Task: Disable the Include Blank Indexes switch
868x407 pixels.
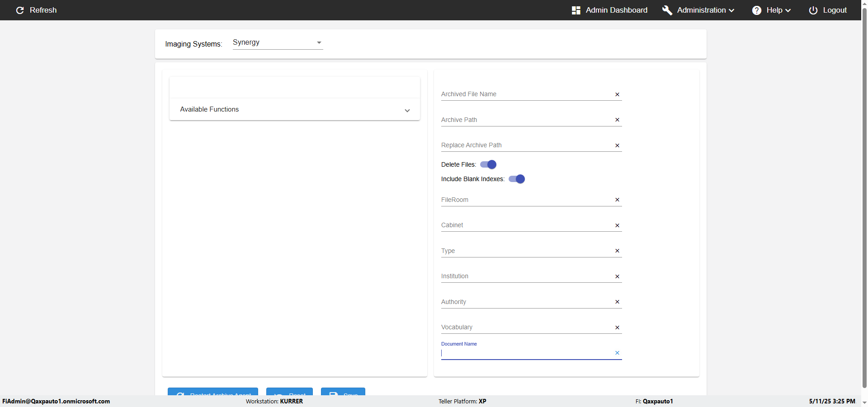Action: coord(517,179)
